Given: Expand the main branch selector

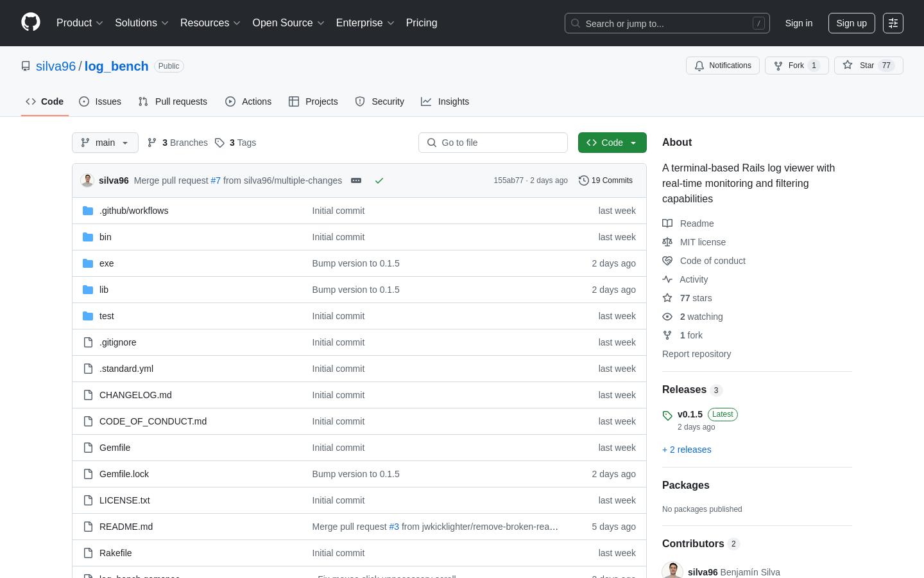Looking at the screenshot, I should point(105,143).
